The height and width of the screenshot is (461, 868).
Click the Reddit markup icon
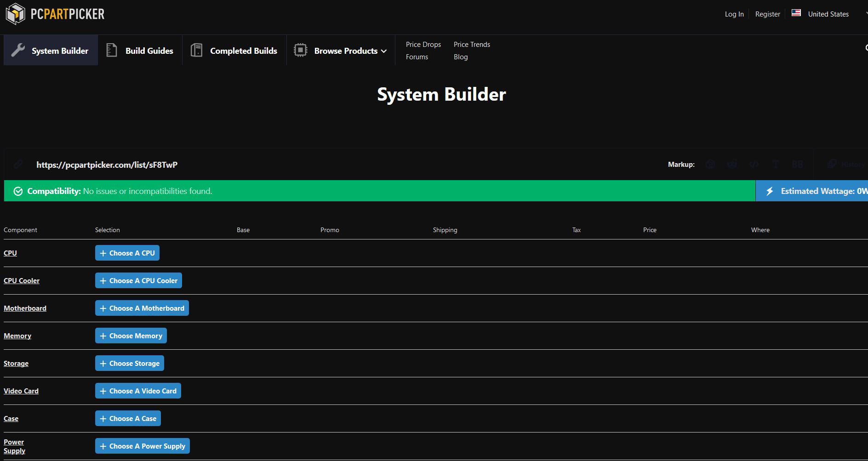coord(732,164)
